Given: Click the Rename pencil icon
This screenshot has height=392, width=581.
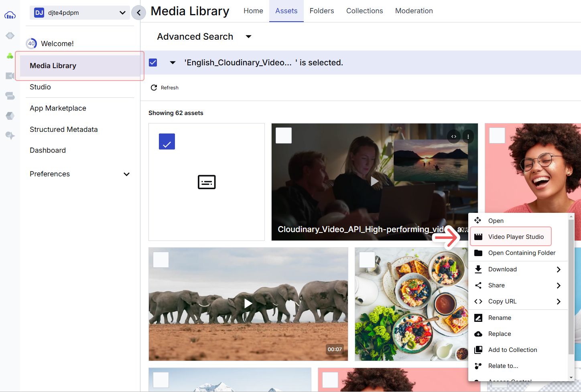Looking at the screenshot, I should pos(478,318).
